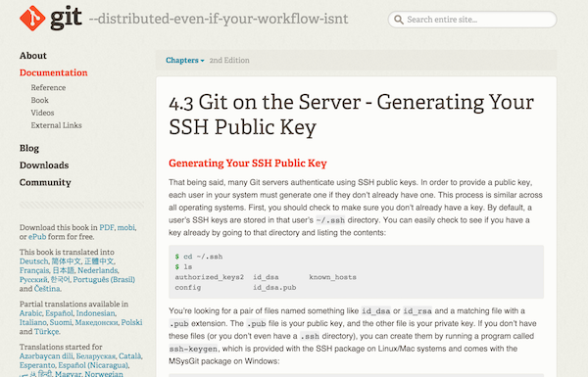Open the Azərbaycan dili translation
The height and width of the screenshot is (377, 588).
click(x=46, y=356)
